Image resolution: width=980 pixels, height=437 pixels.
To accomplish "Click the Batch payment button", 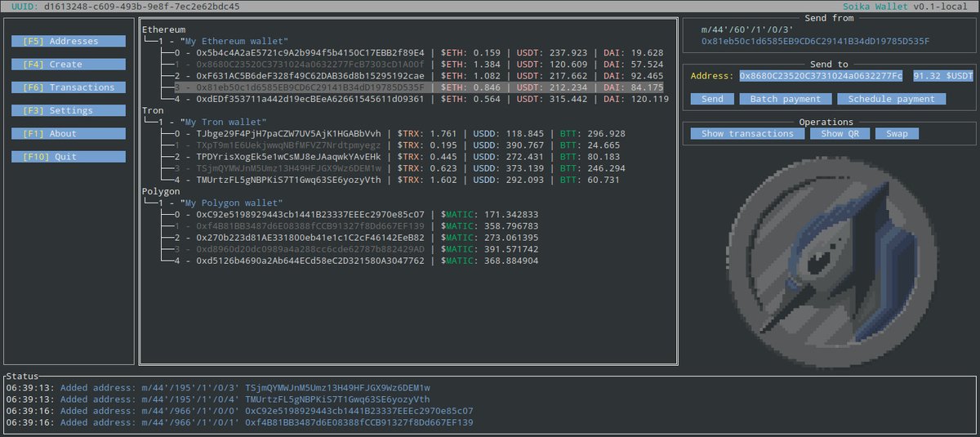I will point(786,99).
